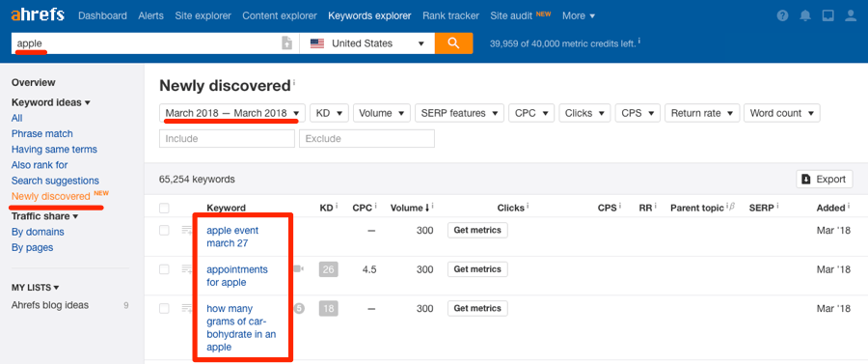Add 'apple event march 27' to list icon
Viewport: 868px width, 364px height.
coord(186,231)
